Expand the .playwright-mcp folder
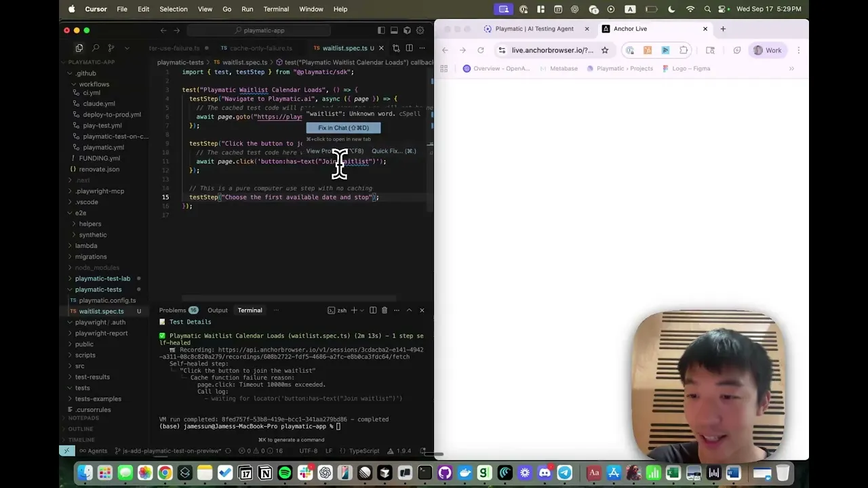The image size is (868, 488). [x=100, y=191]
